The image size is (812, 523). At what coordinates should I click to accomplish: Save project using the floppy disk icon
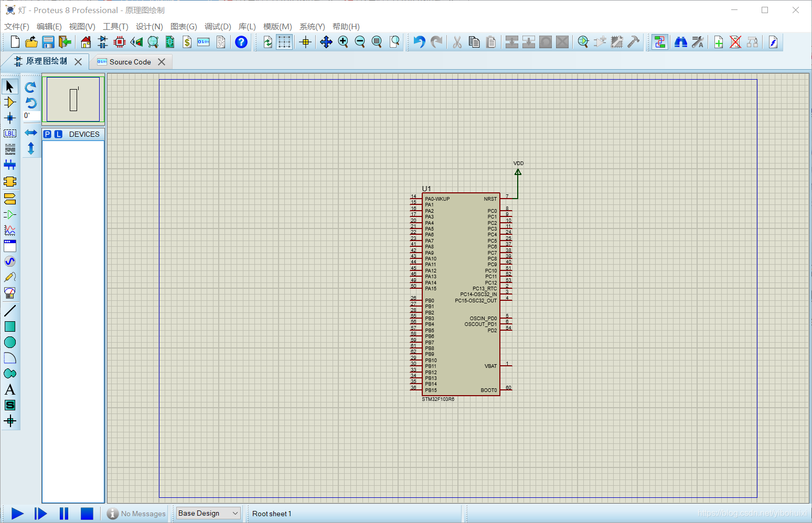click(48, 42)
